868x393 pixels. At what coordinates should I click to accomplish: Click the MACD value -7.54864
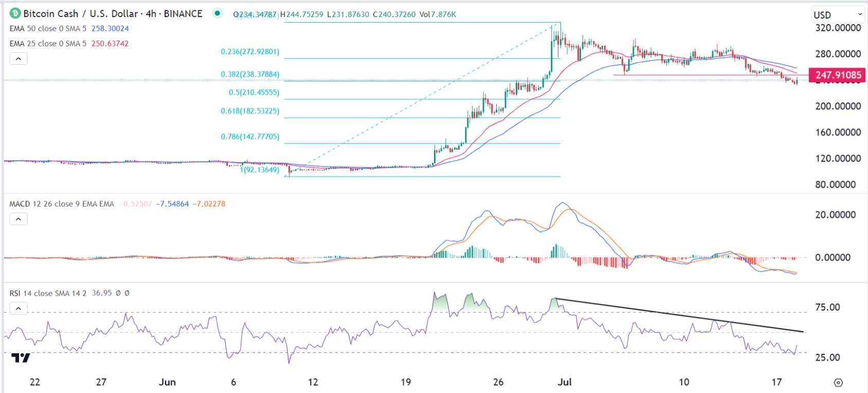pyautogui.click(x=172, y=204)
